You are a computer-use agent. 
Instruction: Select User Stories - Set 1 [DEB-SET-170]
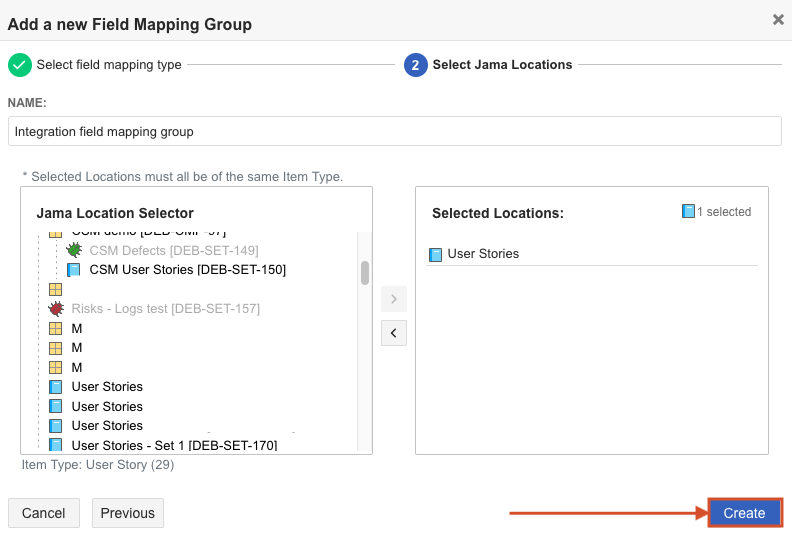(174, 445)
